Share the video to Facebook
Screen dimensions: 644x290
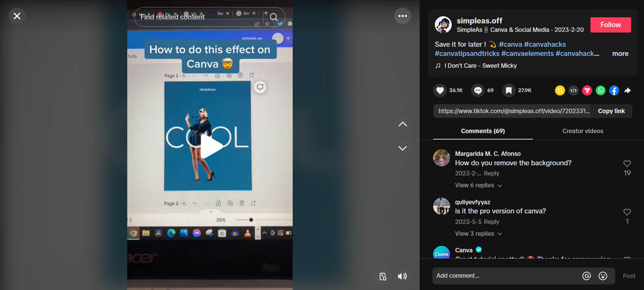pos(614,90)
